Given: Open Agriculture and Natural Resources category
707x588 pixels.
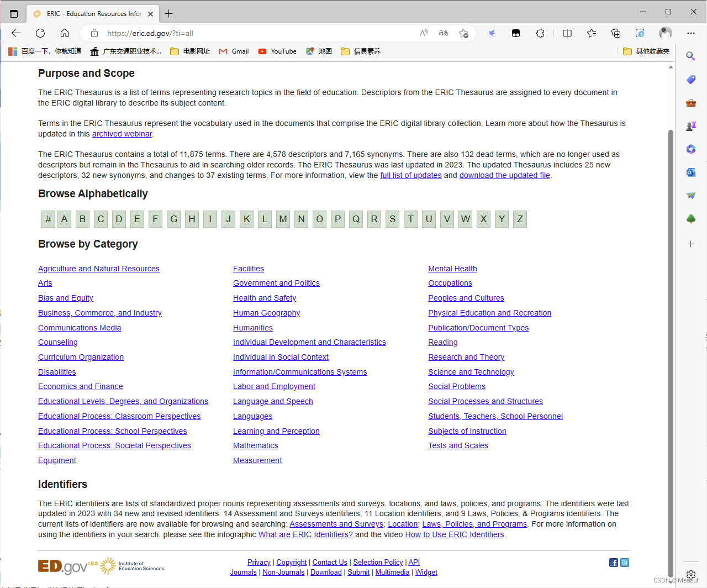Looking at the screenshot, I should [99, 269].
